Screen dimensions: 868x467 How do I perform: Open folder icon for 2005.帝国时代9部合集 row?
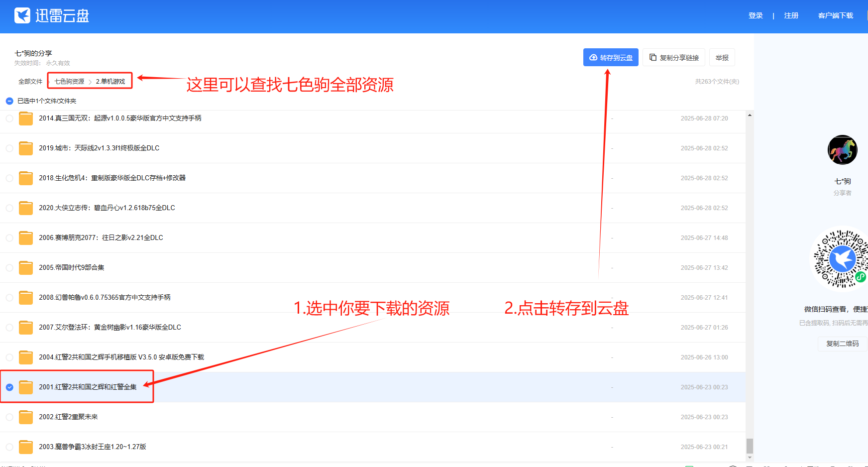(26, 268)
